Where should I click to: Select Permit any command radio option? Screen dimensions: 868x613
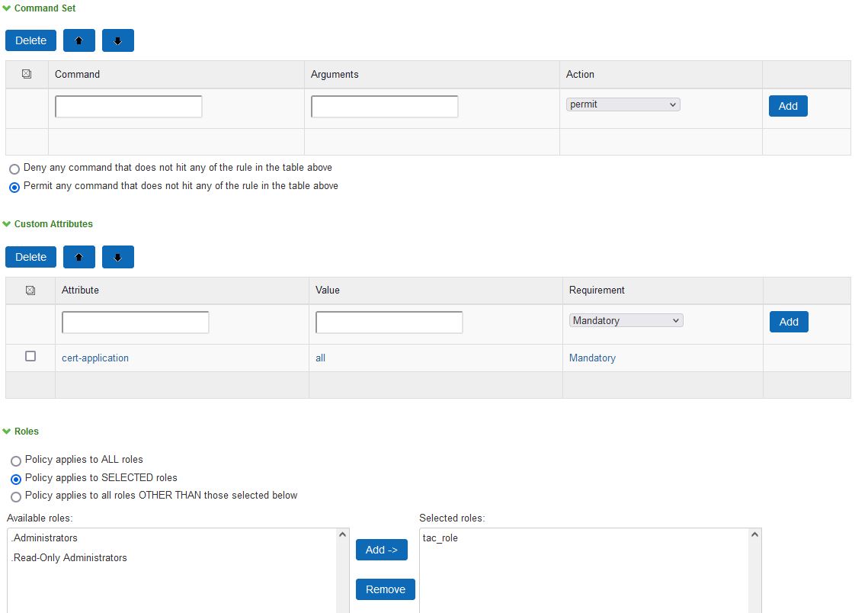click(x=14, y=187)
